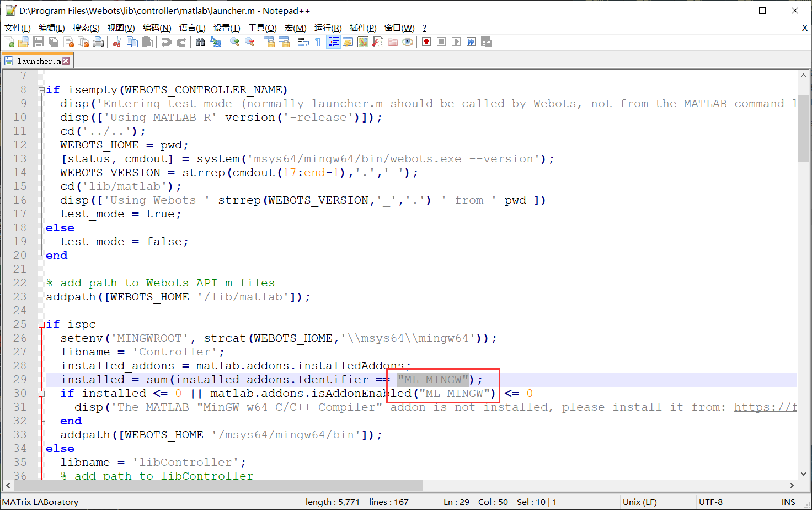
Task: Open the 插件(P) menu
Action: (362, 28)
